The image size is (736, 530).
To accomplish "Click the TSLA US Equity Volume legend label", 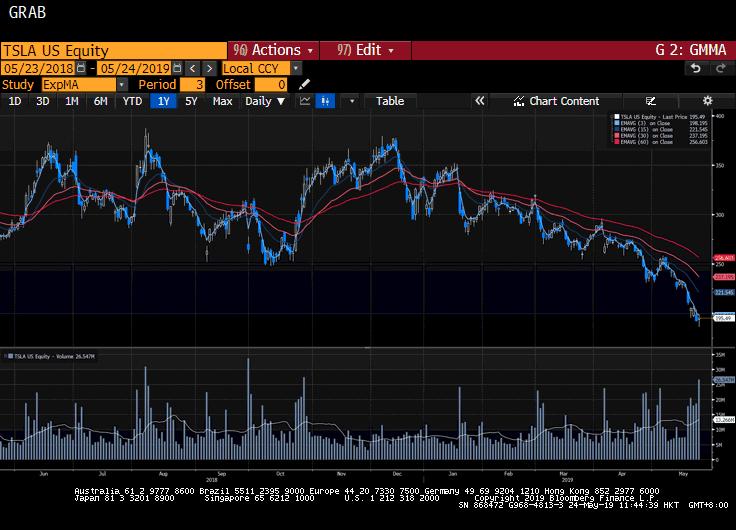I will click(x=52, y=356).
